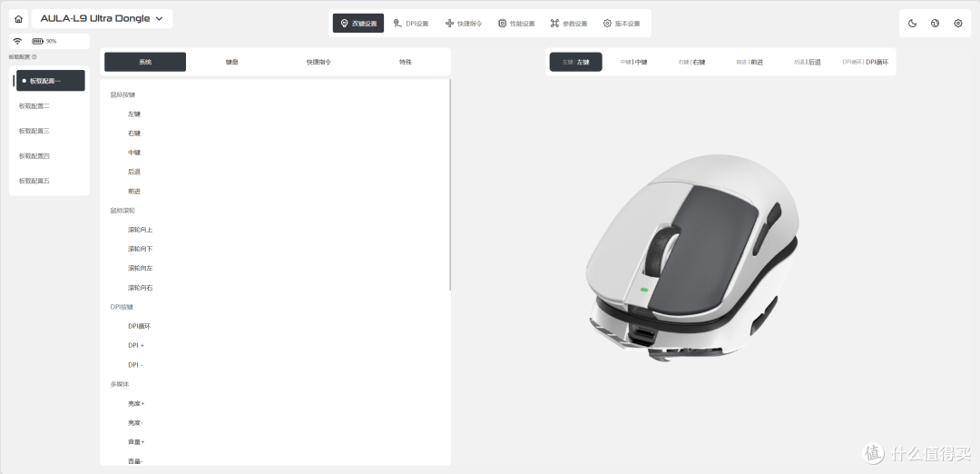This screenshot has width=980, height=474.
Task: Choose 中键 in the 鼠标按键 function list
Action: click(133, 153)
